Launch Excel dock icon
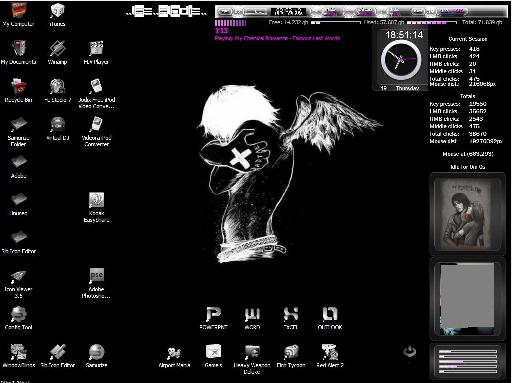The width and height of the screenshot is (512, 383). pyautogui.click(x=291, y=318)
